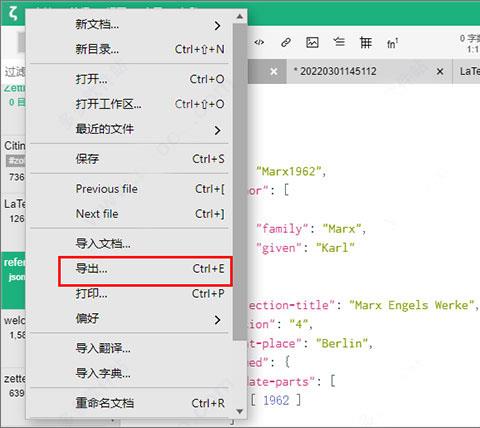Click the insert code icon in toolbar
480x428 pixels.
(x=259, y=42)
